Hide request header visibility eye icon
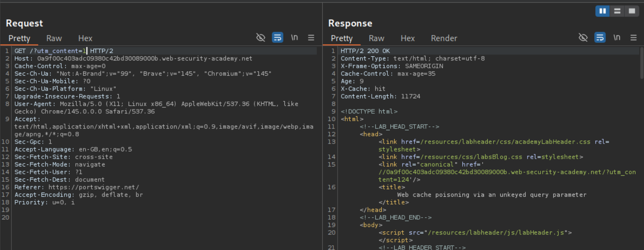644x250 pixels. click(x=261, y=38)
